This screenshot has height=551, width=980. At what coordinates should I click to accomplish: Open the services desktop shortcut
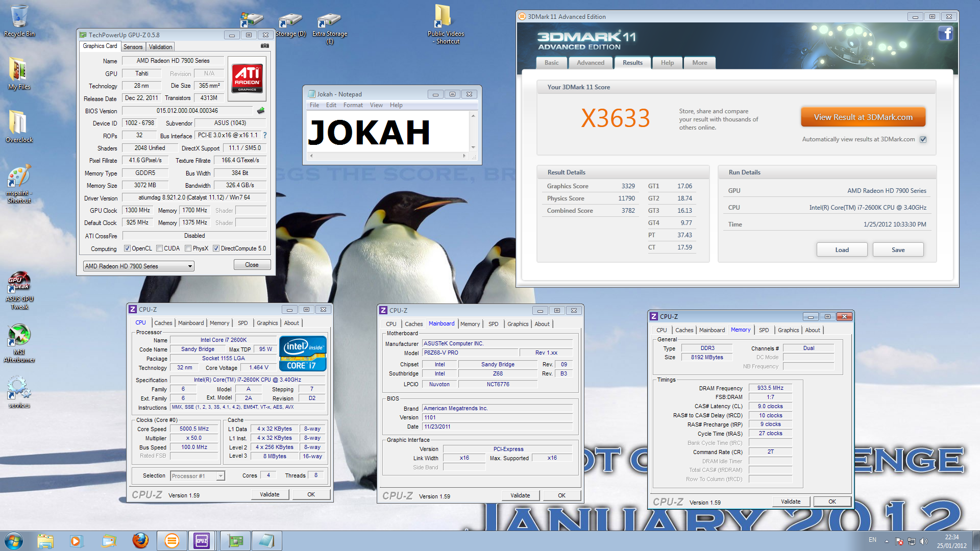pos(19,392)
